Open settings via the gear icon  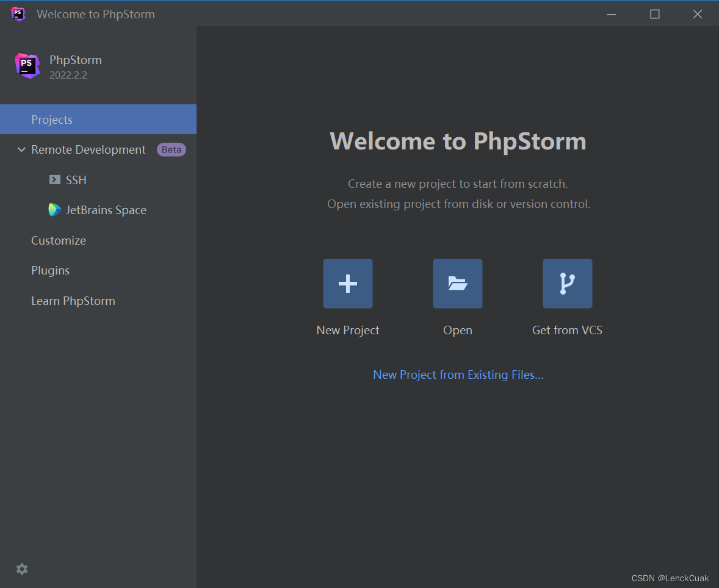[x=22, y=569]
